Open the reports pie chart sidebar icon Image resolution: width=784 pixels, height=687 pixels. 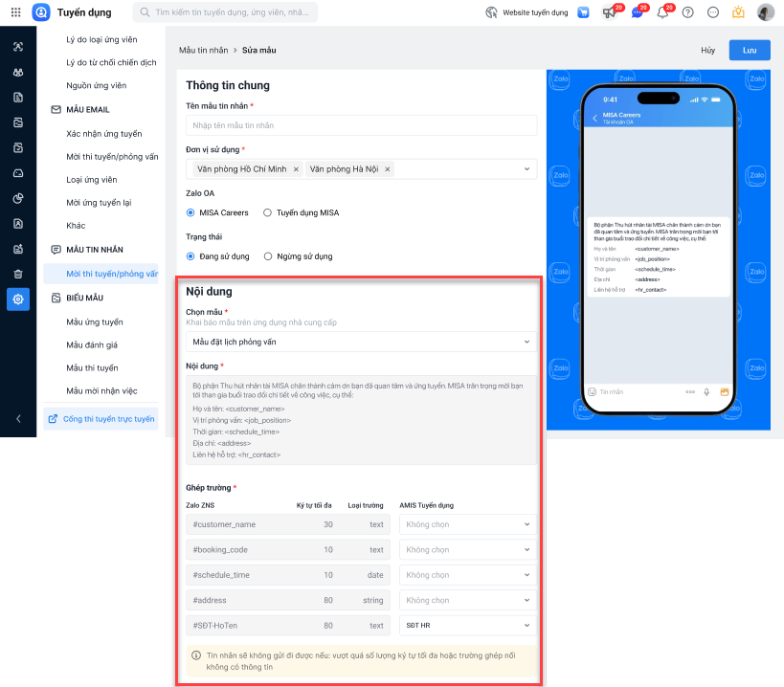18,198
